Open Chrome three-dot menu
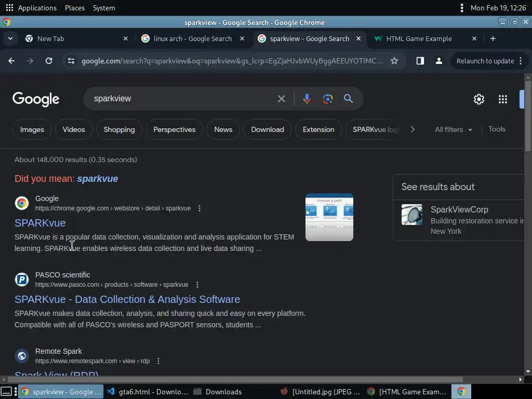This screenshot has height=399, width=532. pyautogui.click(x=521, y=61)
